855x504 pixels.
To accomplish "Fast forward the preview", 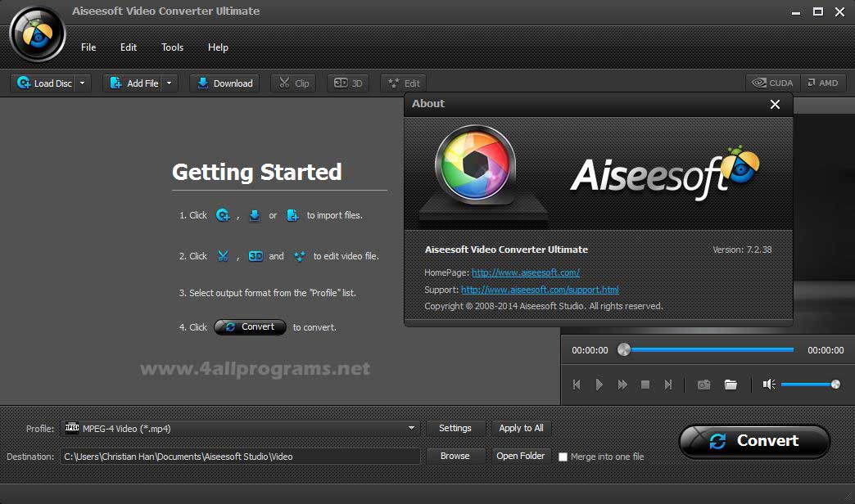I will [x=622, y=385].
